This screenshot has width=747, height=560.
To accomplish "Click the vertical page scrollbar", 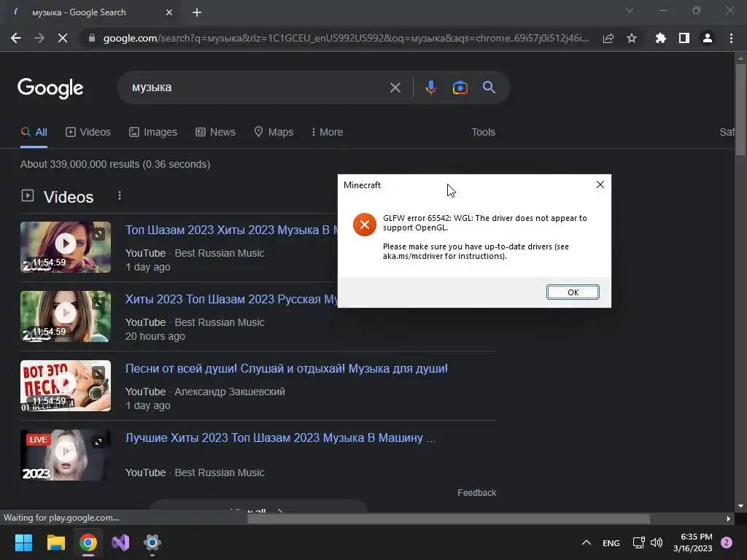I will 740,109.
